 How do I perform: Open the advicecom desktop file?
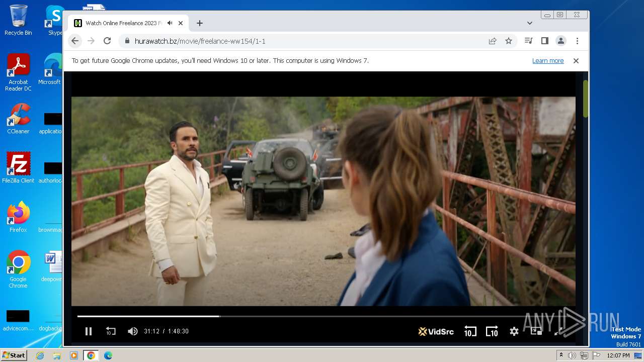(x=18, y=320)
